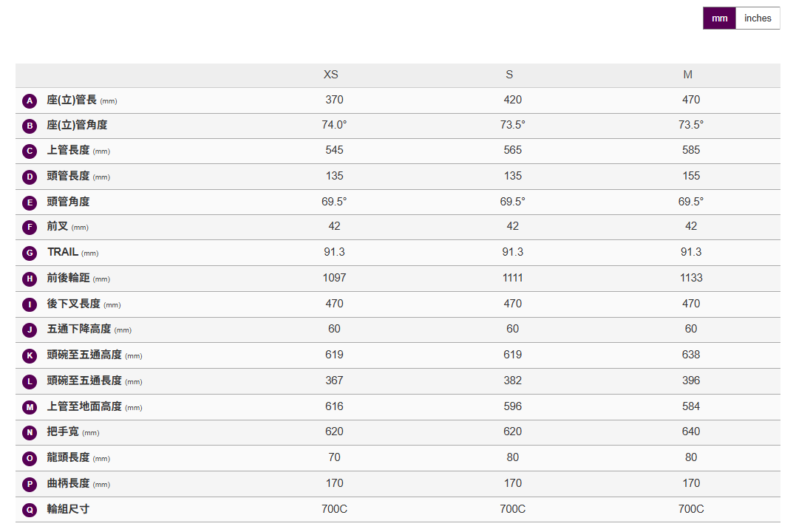Click the G badge beside TRAIL
This screenshot has width=796, height=532.
click(x=30, y=253)
